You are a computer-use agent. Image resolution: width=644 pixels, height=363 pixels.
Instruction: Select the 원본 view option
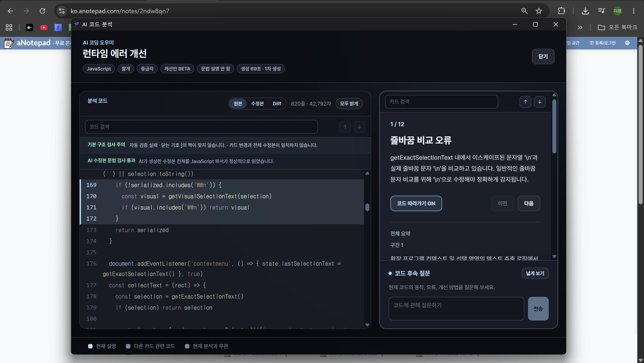(x=238, y=104)
